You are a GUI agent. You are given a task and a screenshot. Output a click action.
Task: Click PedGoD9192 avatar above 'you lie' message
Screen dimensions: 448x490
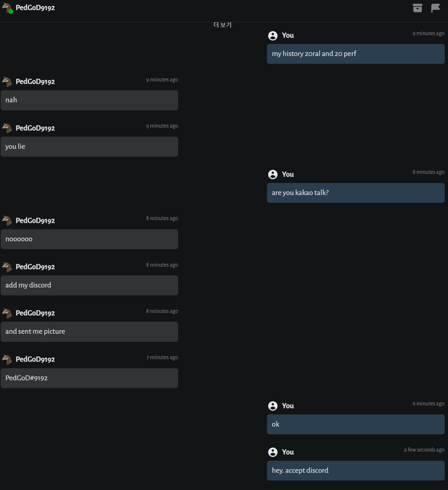tap(7, 128)
